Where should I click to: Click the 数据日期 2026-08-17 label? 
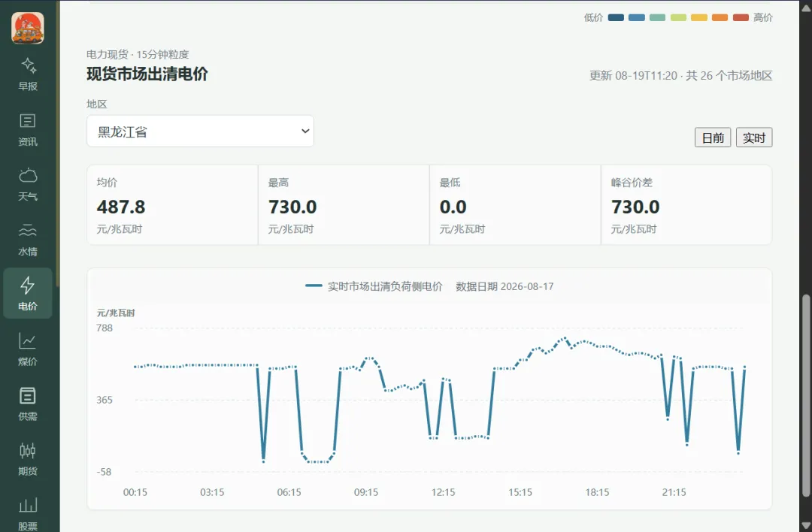tap(504, 286)
